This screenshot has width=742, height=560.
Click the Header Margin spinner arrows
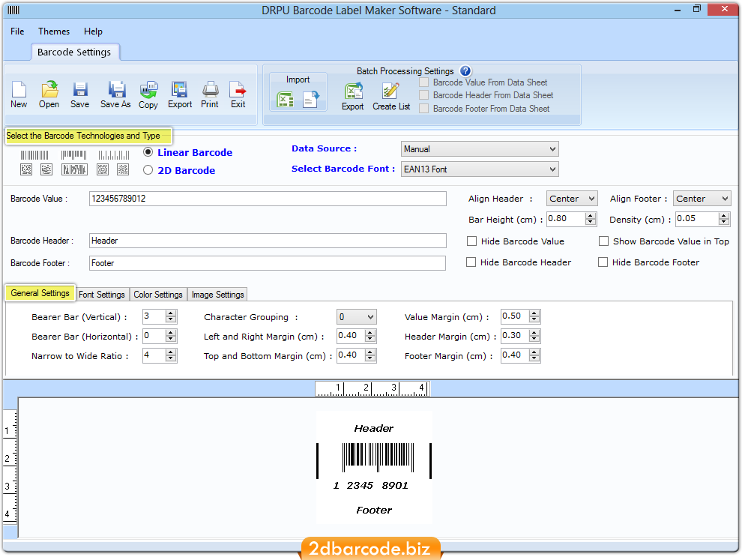tap(534, 336)
